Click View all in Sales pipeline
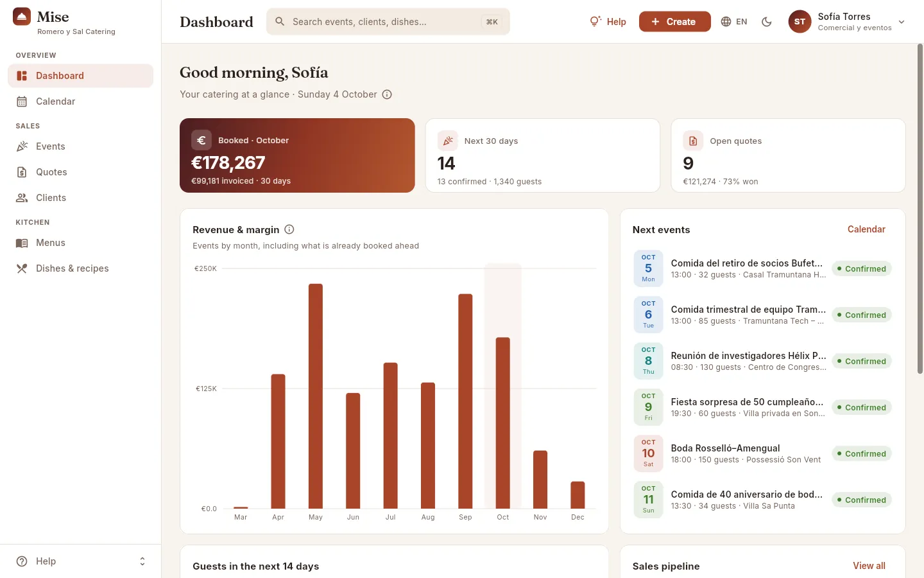 [869, 566]
